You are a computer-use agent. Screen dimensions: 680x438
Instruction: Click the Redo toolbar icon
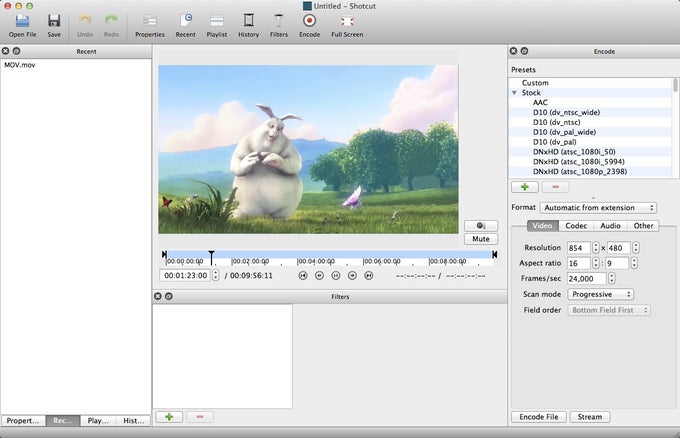[111, 26]
